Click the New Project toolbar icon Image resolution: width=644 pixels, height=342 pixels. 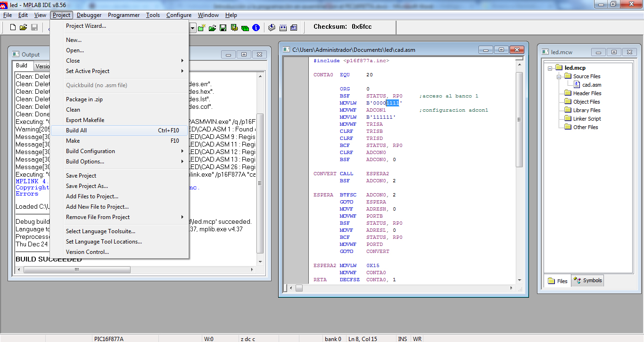[202, 27]
